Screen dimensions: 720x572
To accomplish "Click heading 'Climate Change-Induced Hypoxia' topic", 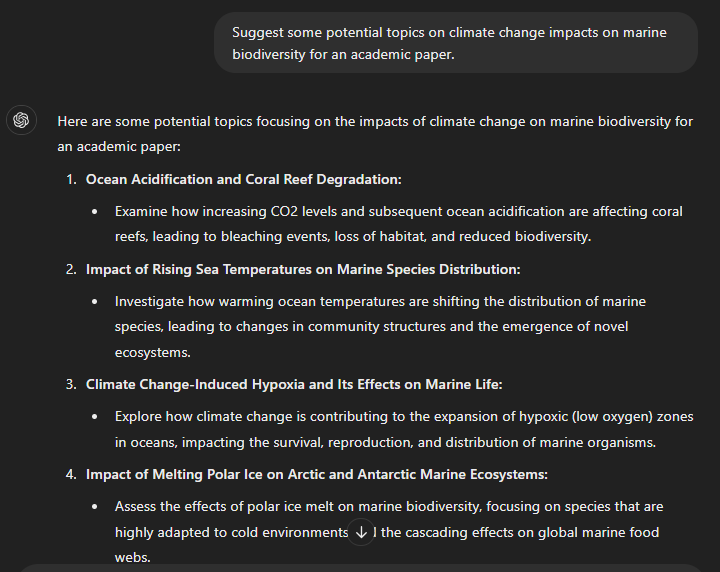I will click(x=294, y=384).
